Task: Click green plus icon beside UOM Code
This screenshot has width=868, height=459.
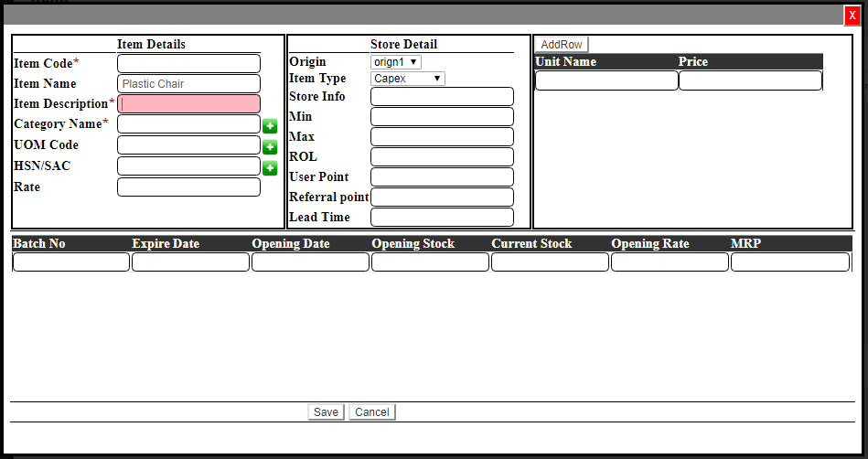Action: point(270,147)
